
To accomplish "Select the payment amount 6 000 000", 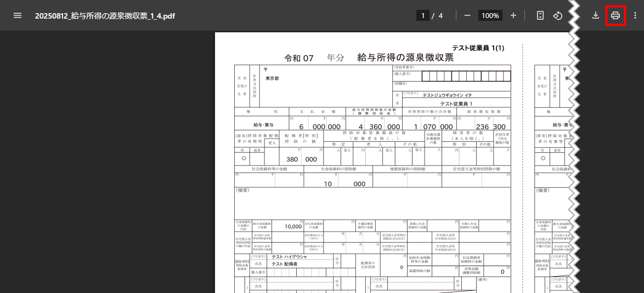I will pos(320,127).
